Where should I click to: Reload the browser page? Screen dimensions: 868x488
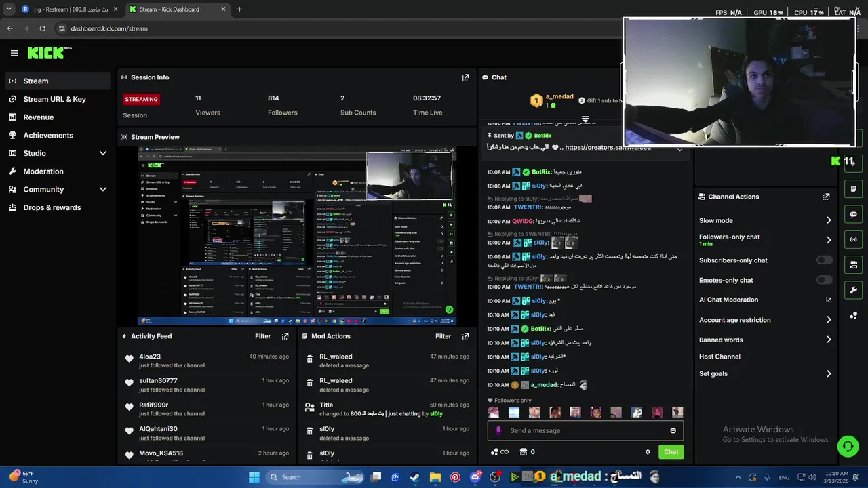pyautogui.click(x=42, y=28)
